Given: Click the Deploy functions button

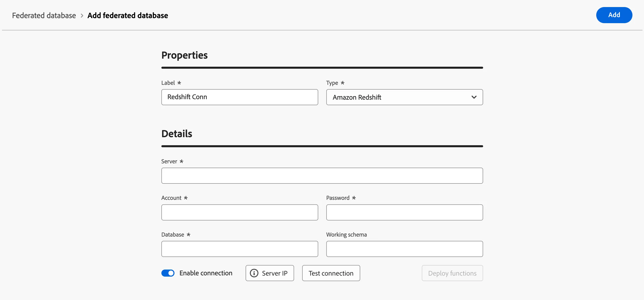Looking at the screenshot, I should point(452,273).
